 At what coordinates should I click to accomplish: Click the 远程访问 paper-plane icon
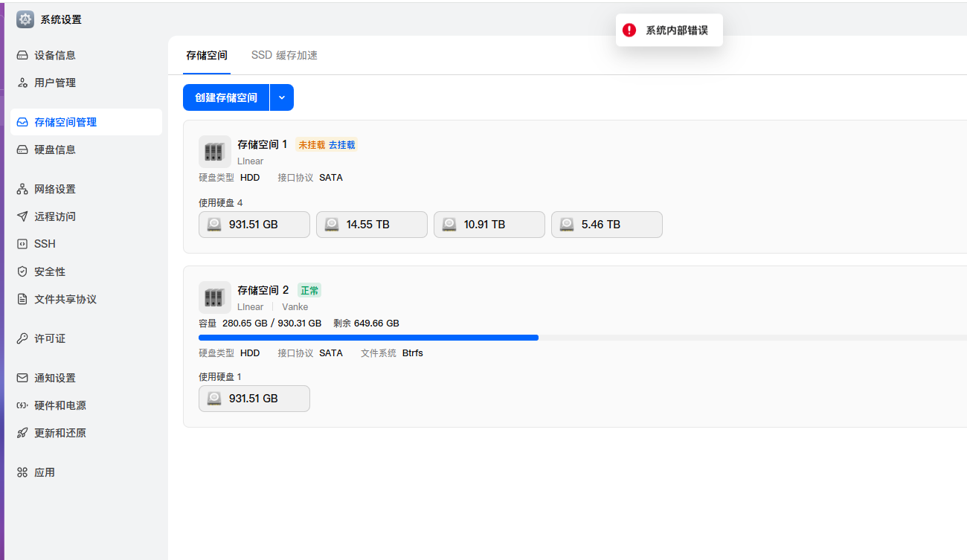coord(22,216)
